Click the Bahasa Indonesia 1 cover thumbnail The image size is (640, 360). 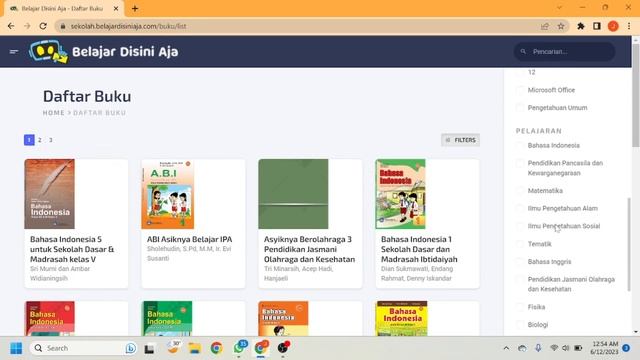pos(400,194)
